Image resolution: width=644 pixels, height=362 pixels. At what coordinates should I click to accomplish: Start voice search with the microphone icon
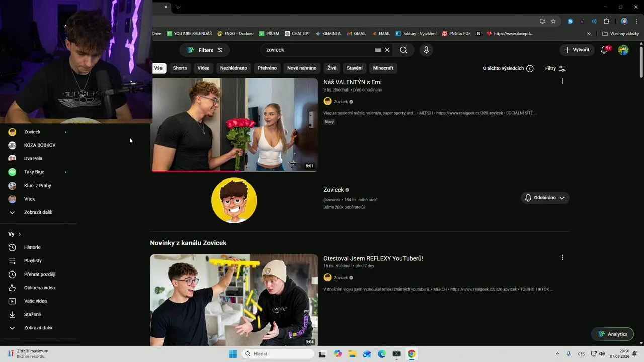pyautogui.click(x=426, y=50)
